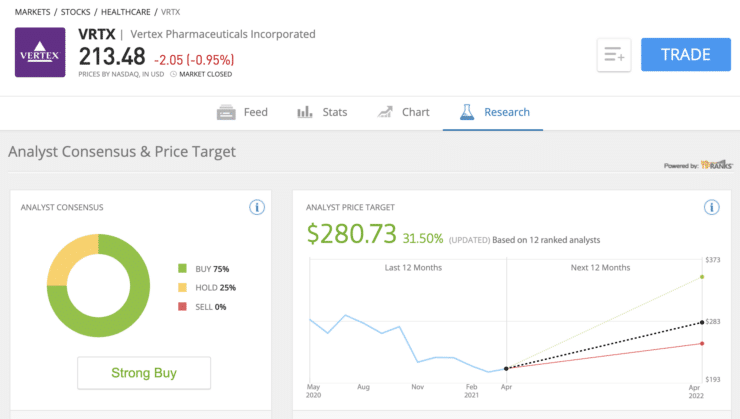The height and width of the screenshot is (419, 740).
Task: Click the $280.73 price target value
Action: point(352,234)
